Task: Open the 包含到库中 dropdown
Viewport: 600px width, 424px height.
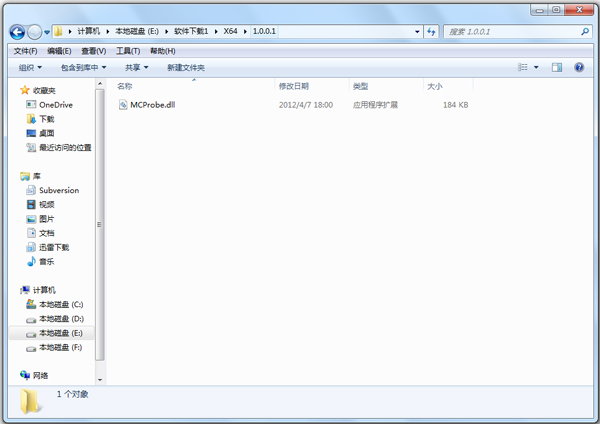Action: (x=83, y=68)
